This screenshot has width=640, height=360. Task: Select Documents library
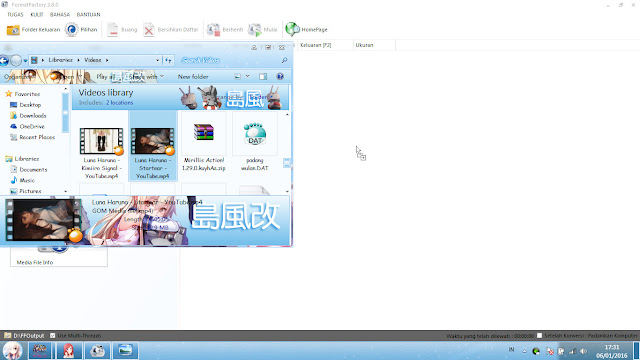29,169
